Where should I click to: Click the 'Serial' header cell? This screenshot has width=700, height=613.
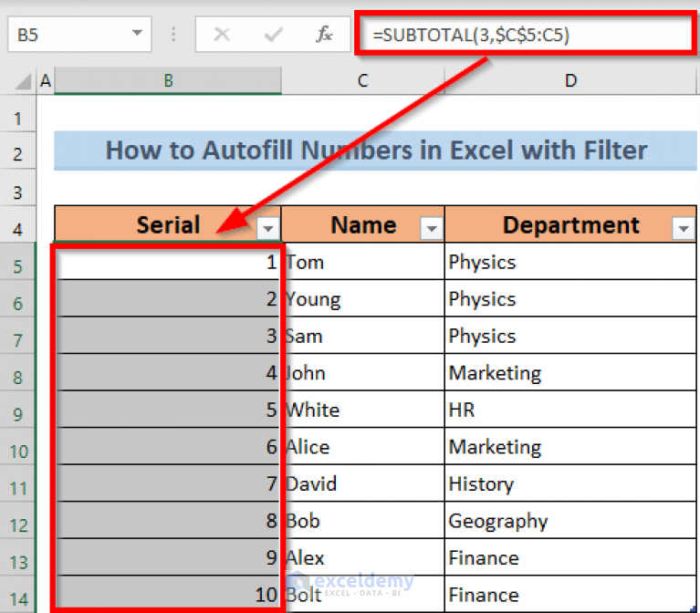pyautogui.click(x=168, y=224)
